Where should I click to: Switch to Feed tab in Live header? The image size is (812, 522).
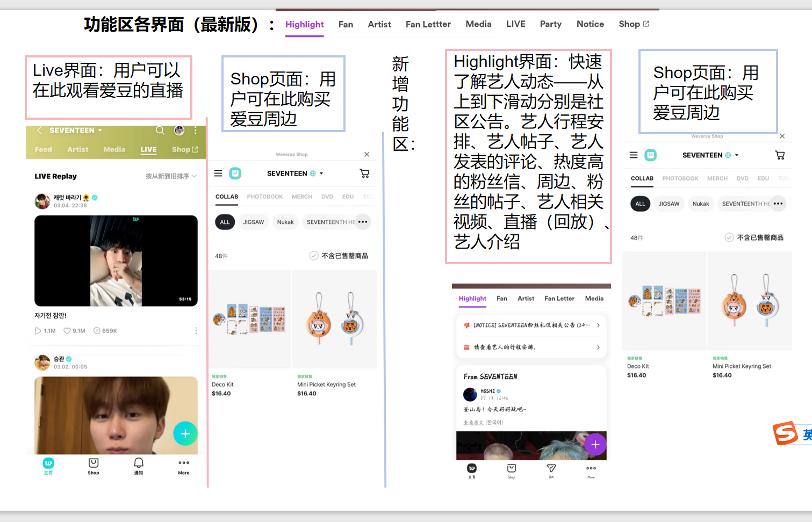pos(44,149)
